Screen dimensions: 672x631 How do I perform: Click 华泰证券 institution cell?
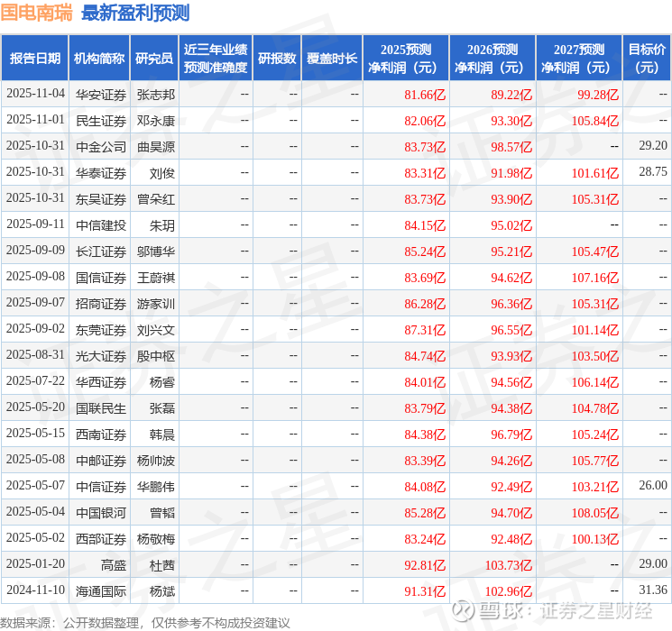click(101, 173)
